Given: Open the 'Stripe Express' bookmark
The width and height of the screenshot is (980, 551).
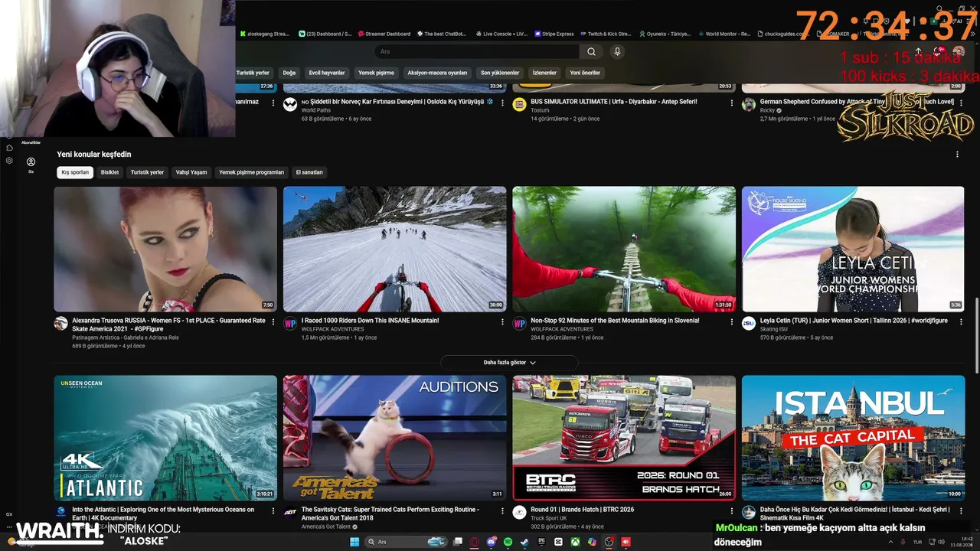Looking at the screenshot, I should (x=555, y=34).
